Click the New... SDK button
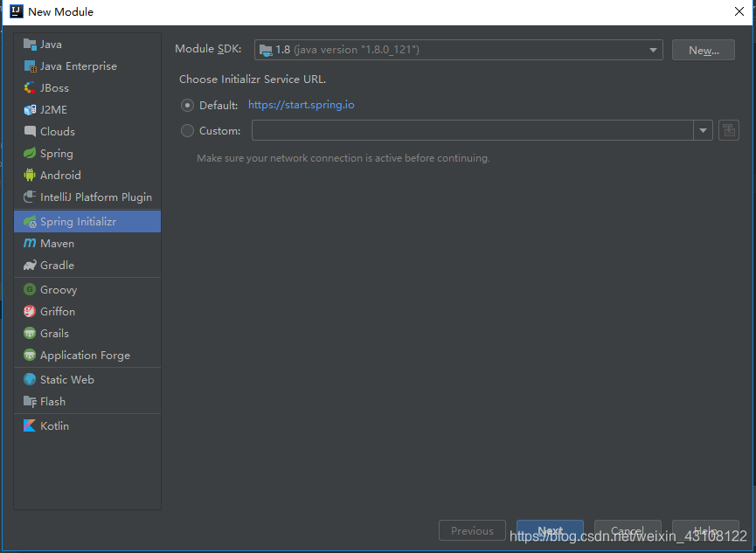 point(704,50)
